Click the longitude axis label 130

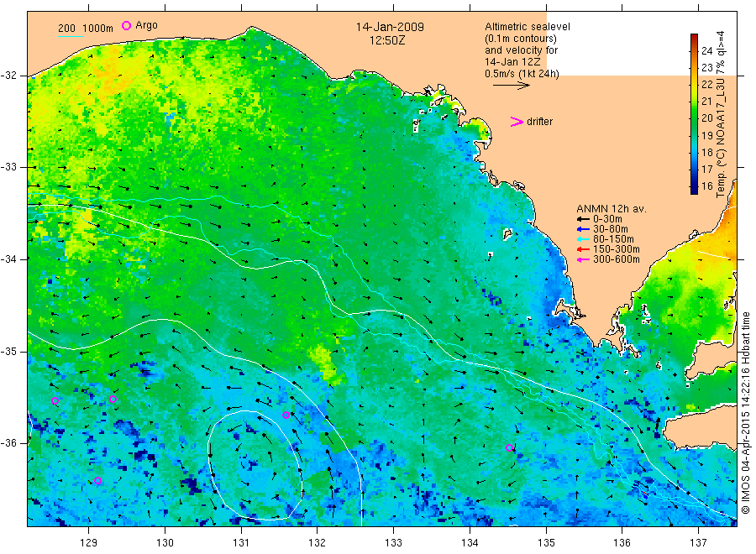click(165, 543)
